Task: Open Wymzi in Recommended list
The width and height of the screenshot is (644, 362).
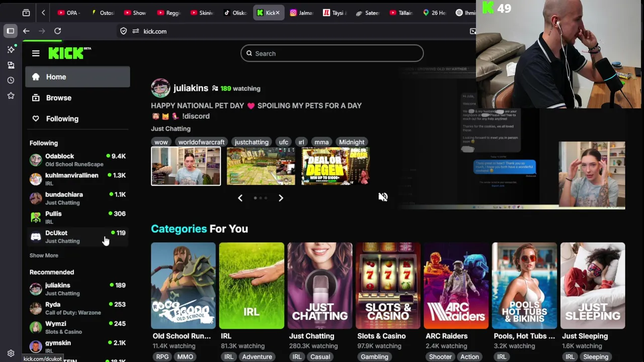Action: 77,327
